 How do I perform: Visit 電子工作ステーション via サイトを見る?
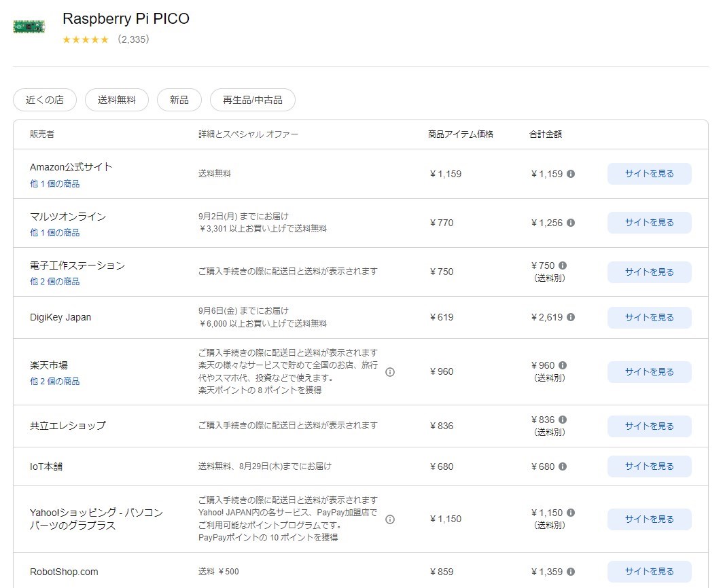[649, 272]
